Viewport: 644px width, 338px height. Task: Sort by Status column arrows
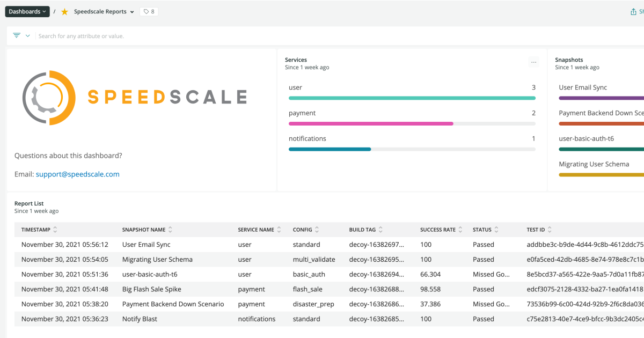[x=496, y=230]
